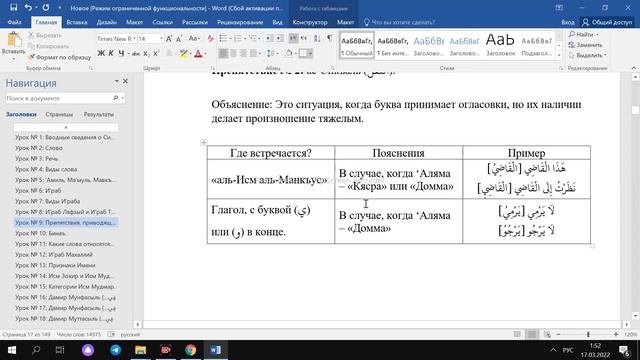Open the Найти dropdown arrow
The image size is (640, 360).
point(597,35)
